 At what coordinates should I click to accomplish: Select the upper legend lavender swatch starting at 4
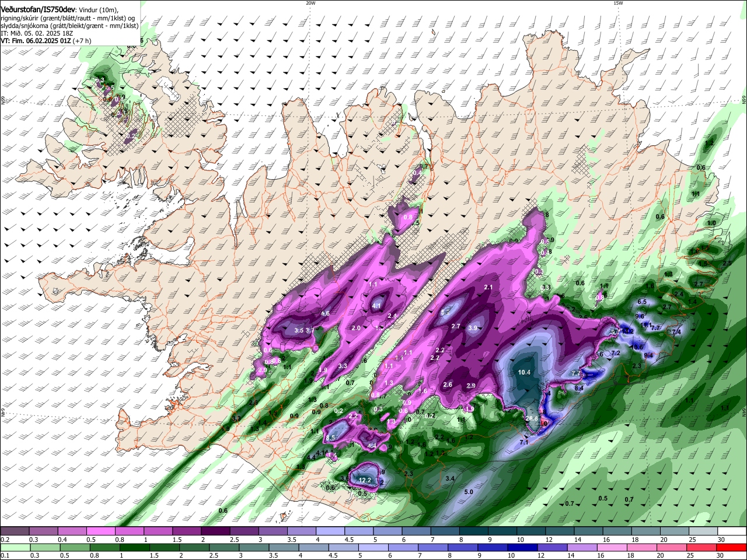pyautogui.click(x=330, y=531)
